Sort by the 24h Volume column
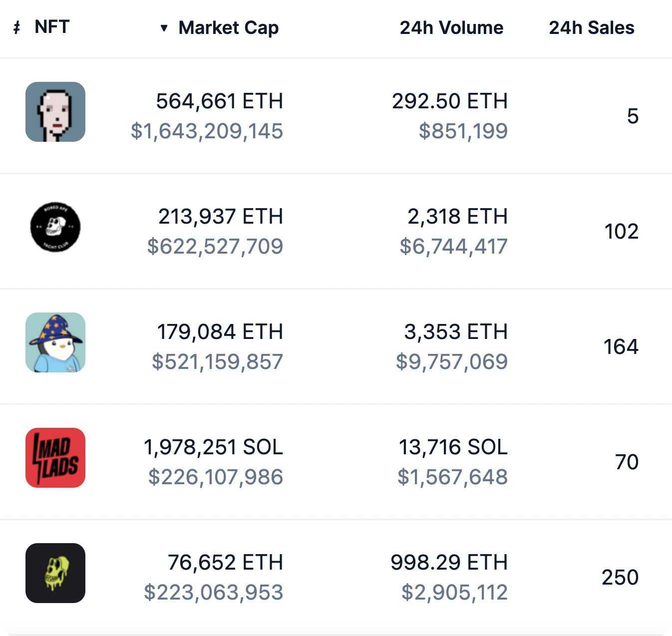Image resolution: width=672 pixels, height=636 pixels. 451,28
